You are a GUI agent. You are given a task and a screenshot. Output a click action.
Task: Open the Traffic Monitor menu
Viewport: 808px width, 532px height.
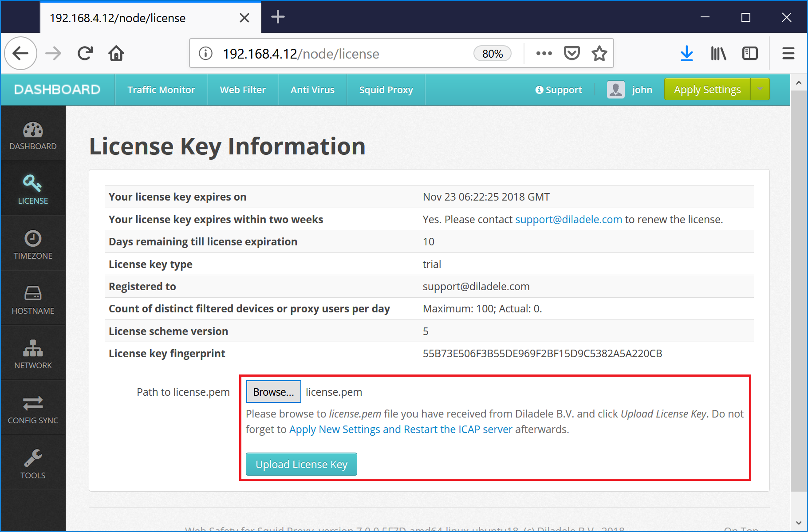pos(161,90)
